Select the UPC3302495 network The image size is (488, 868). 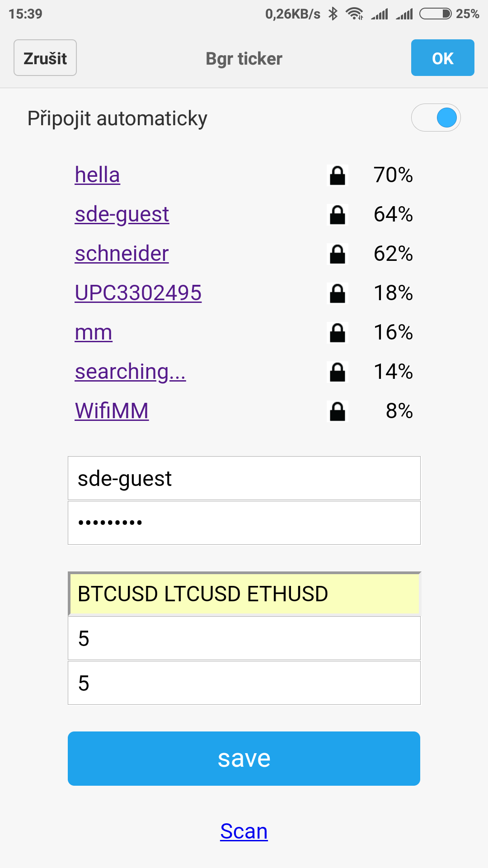138,293
